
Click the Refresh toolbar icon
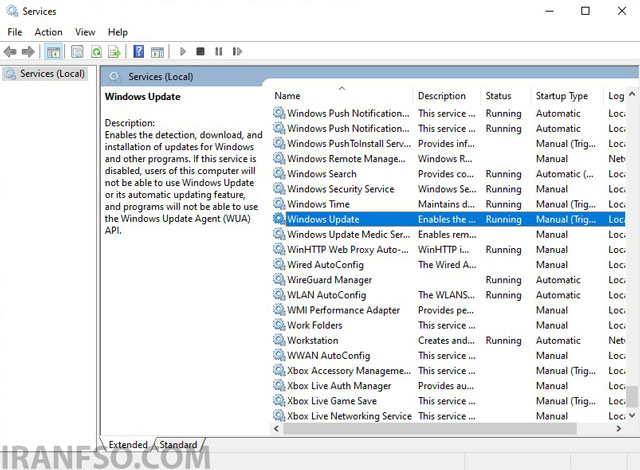pos(96,52)
